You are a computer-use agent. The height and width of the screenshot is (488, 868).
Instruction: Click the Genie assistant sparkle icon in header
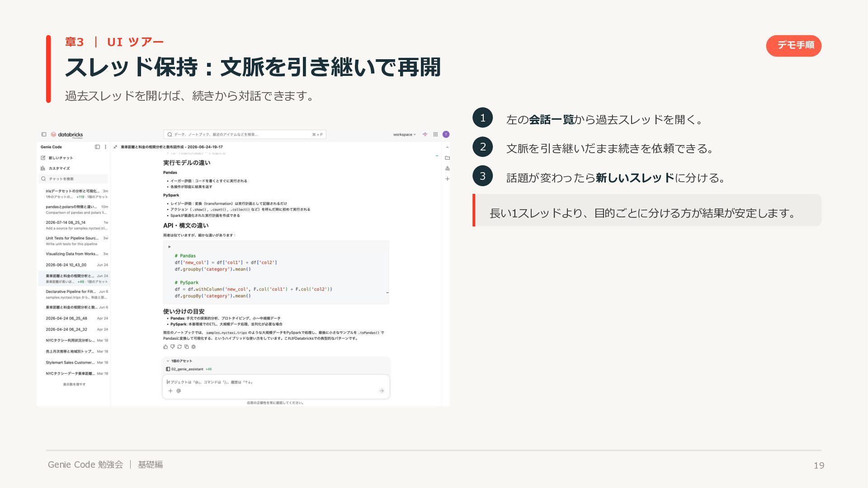(x=425, y=134)
